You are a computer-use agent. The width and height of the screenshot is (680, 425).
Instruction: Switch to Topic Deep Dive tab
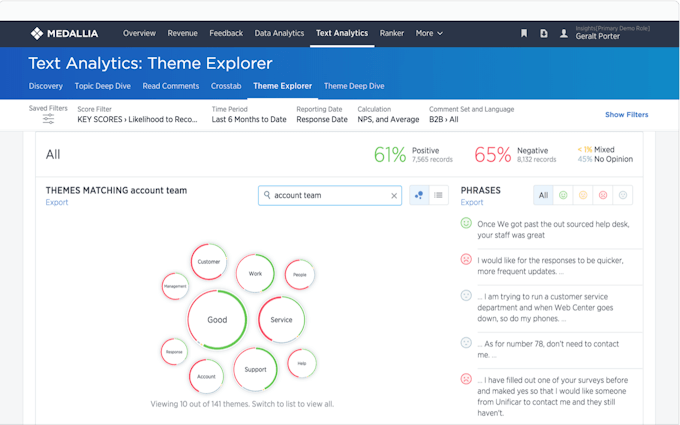pos(102,86)
